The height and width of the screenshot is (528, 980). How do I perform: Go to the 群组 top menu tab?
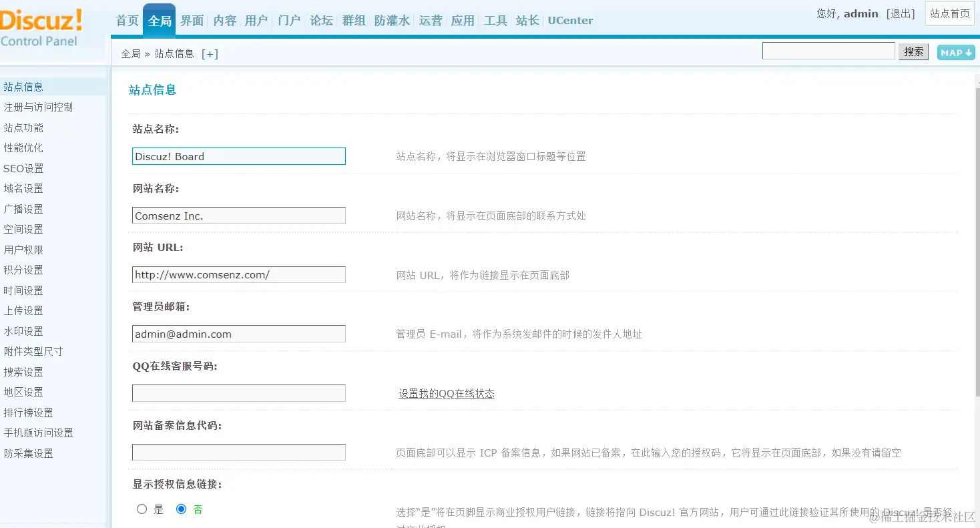(x=354, y=21)
